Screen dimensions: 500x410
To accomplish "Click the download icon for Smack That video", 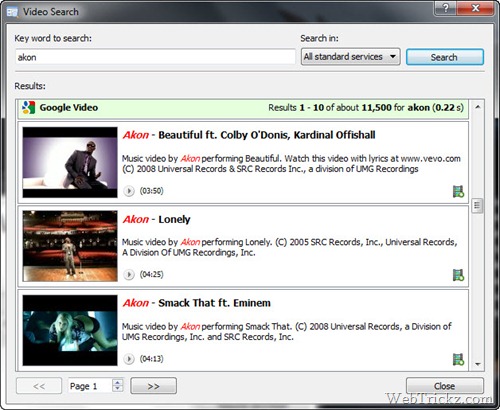I will (458, 360).
